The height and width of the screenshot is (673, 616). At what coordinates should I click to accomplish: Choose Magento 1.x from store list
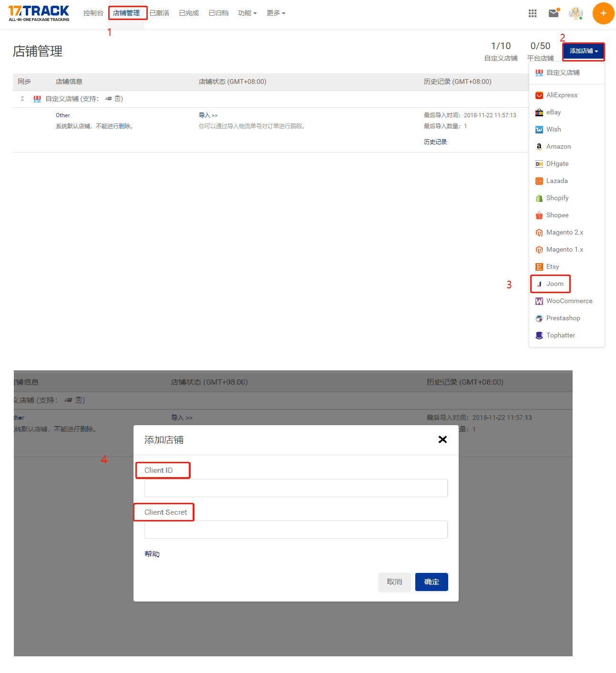(567, 250)
